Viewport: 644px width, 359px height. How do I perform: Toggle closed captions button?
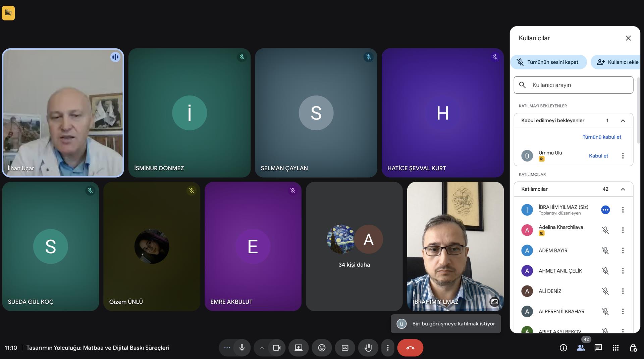pos(345,348)
